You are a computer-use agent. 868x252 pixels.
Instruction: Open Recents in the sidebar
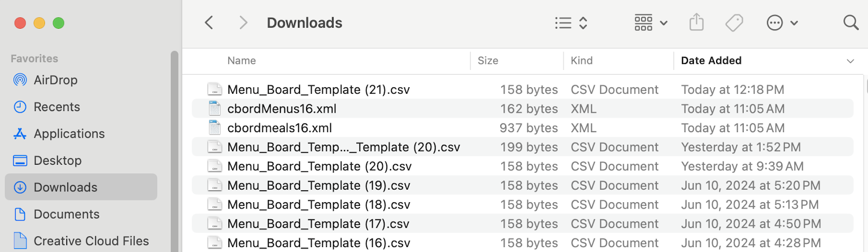click(56, 107)
